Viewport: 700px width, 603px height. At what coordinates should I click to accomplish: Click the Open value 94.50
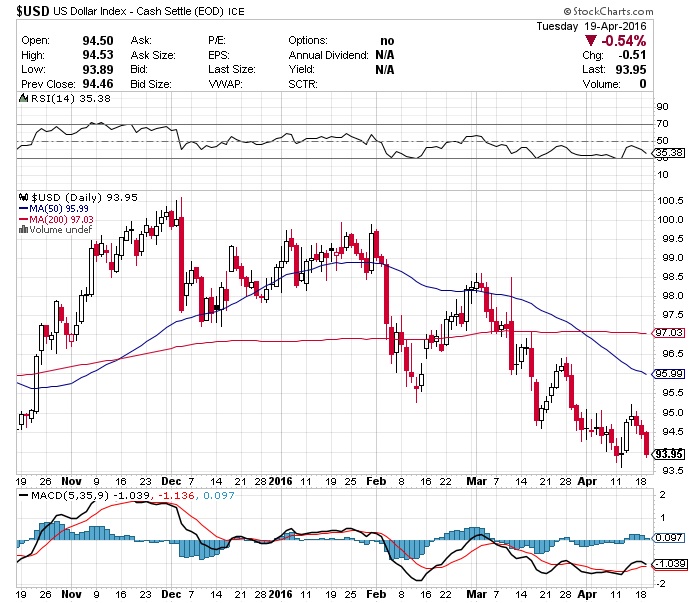point(98,41)
